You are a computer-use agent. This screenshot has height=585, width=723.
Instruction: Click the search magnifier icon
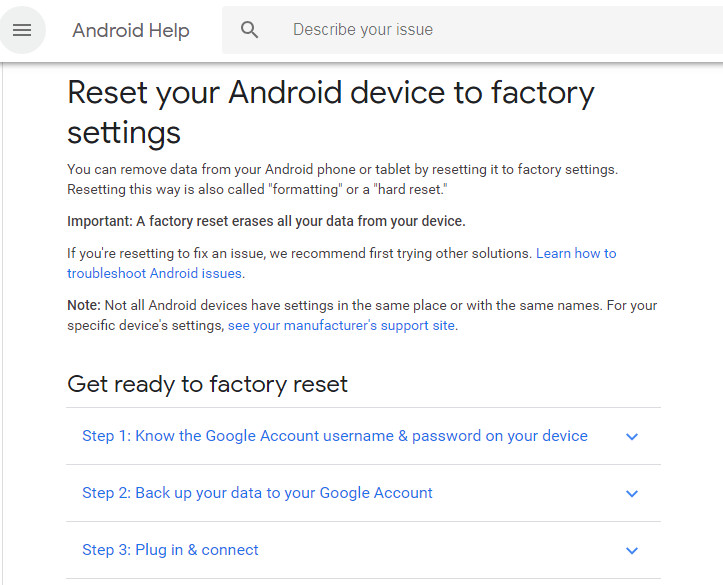click(250, 30)
